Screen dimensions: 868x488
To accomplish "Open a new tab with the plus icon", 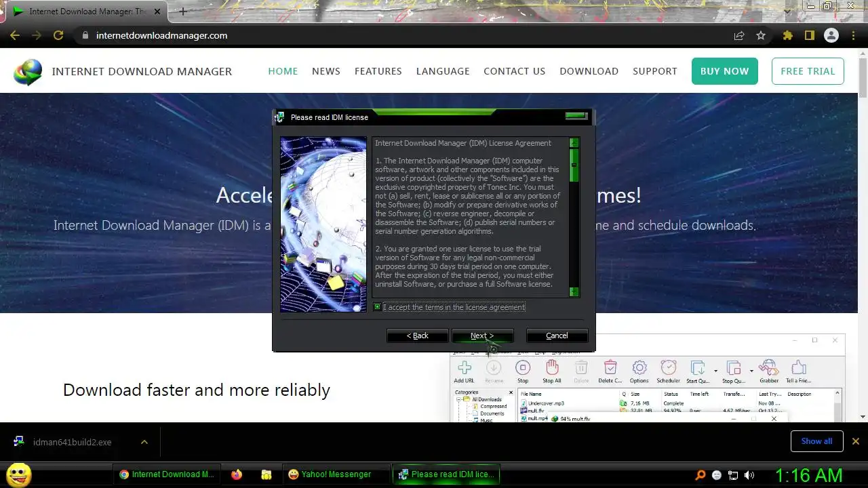I will tap(182, 12).
